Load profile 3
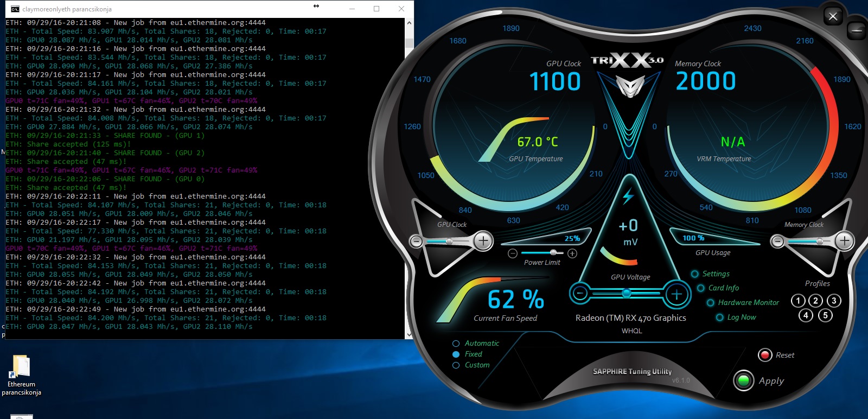The height and width of the screenshot is (419, 868). pos(834,301)
